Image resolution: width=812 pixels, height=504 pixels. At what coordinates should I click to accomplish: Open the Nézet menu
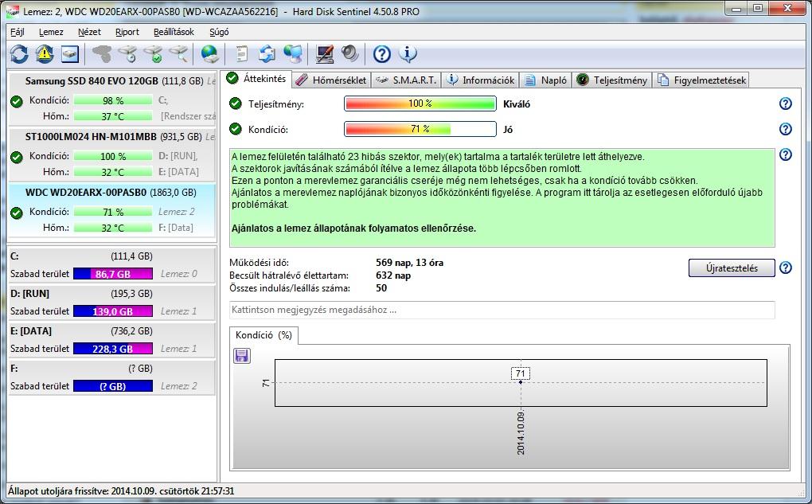pos(89,32)
